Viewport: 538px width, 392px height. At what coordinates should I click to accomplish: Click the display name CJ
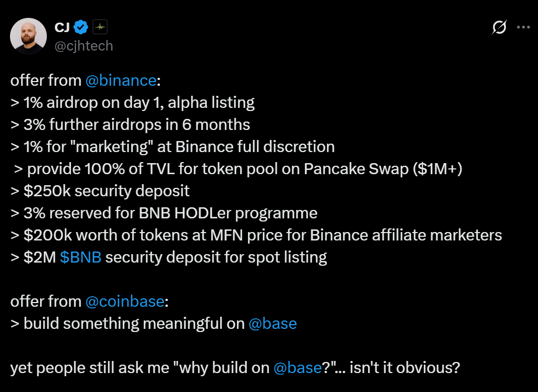tap(62, 27)
